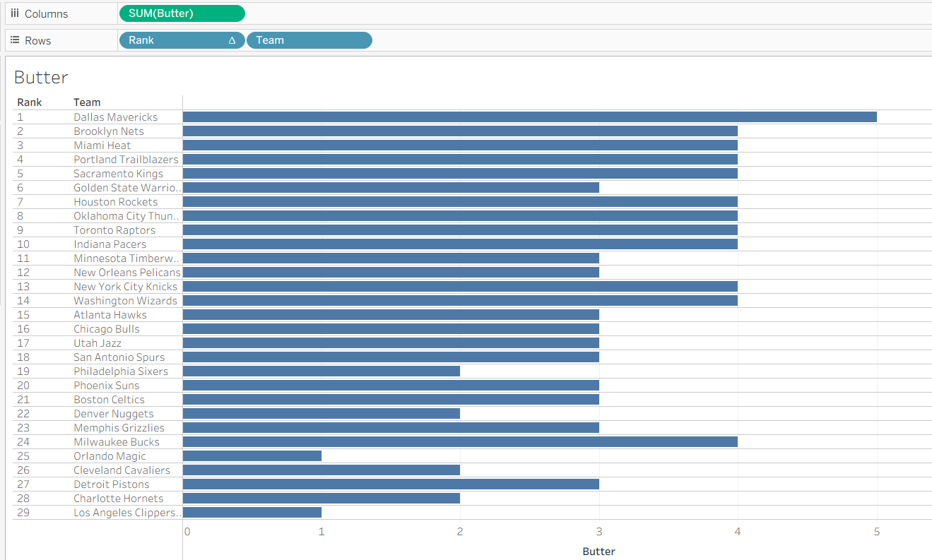Click the Butter chart title

pos(41,78)
